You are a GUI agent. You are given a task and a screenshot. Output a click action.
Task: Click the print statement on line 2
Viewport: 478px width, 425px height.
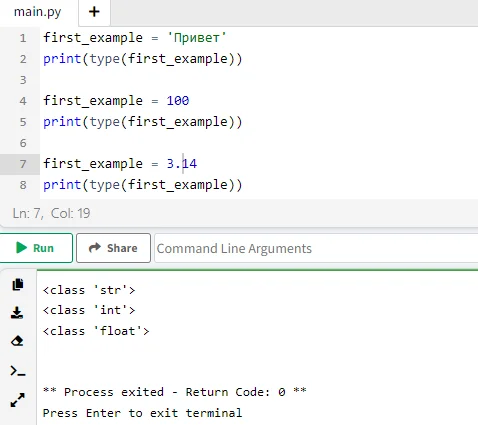[x=143, y=59]
